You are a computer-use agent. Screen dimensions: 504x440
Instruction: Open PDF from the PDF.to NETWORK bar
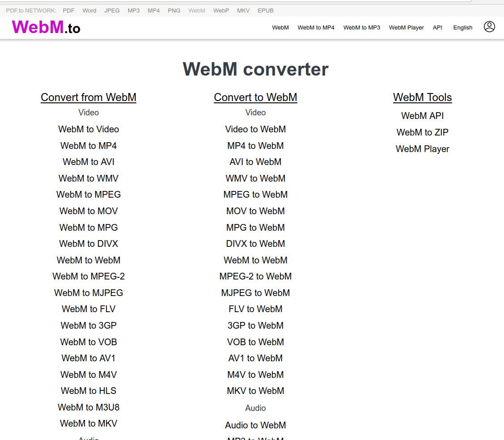tap(68, 10)
